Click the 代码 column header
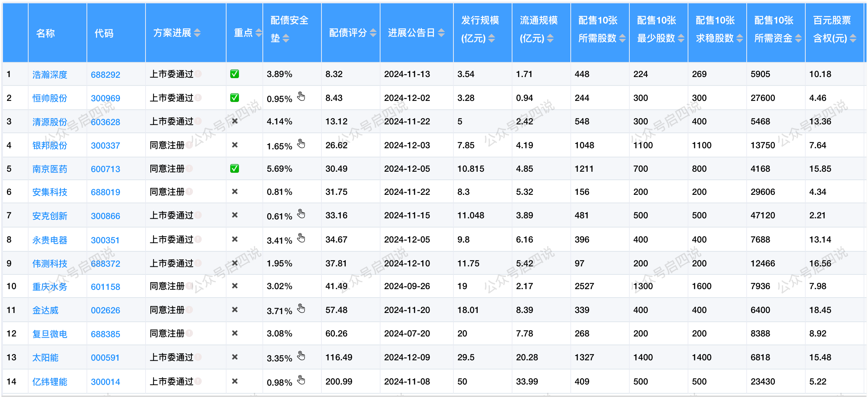868x397 pixels. (104, 33)
